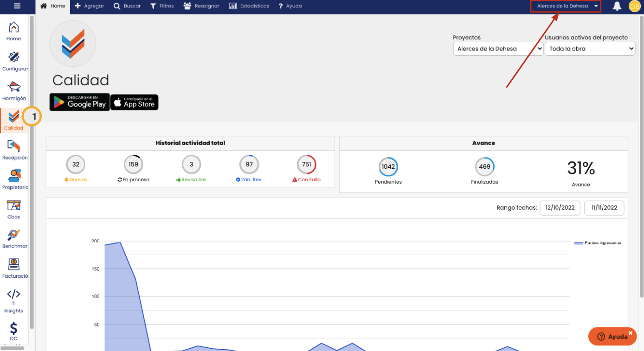Click the sidebar horizontal scrollbar
Screen dimensions: 644x351
(x=12, y=348)
